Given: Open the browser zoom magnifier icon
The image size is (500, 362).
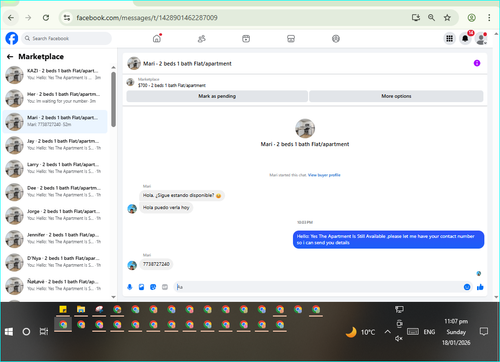Looking at the screenshot, I should (x=431, y=18).
